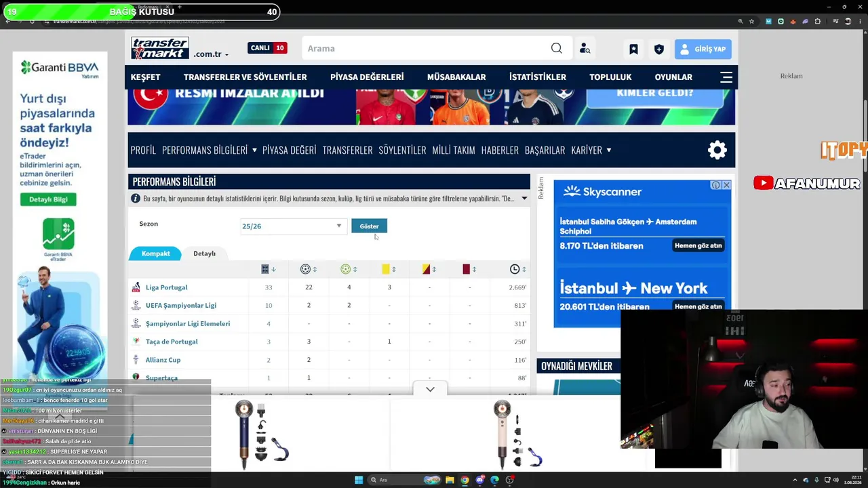Open the CANLI live scores button
868x488 pixels.
tap(267, 48)
